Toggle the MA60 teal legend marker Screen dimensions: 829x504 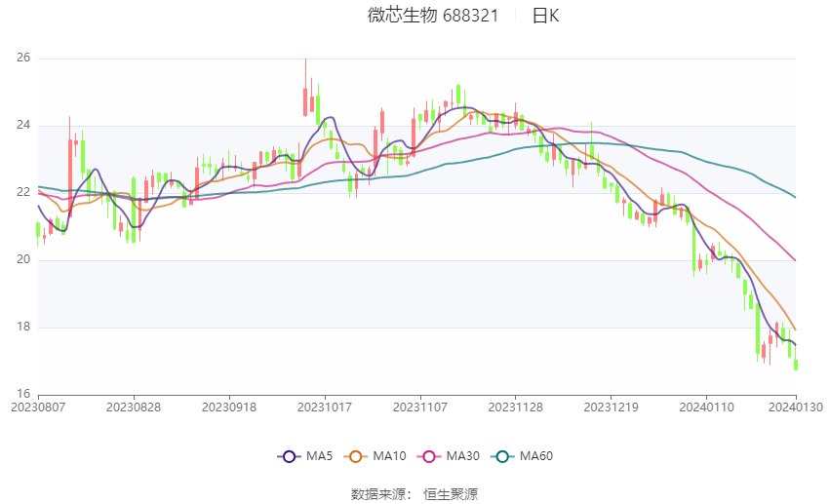pos(502,456)
